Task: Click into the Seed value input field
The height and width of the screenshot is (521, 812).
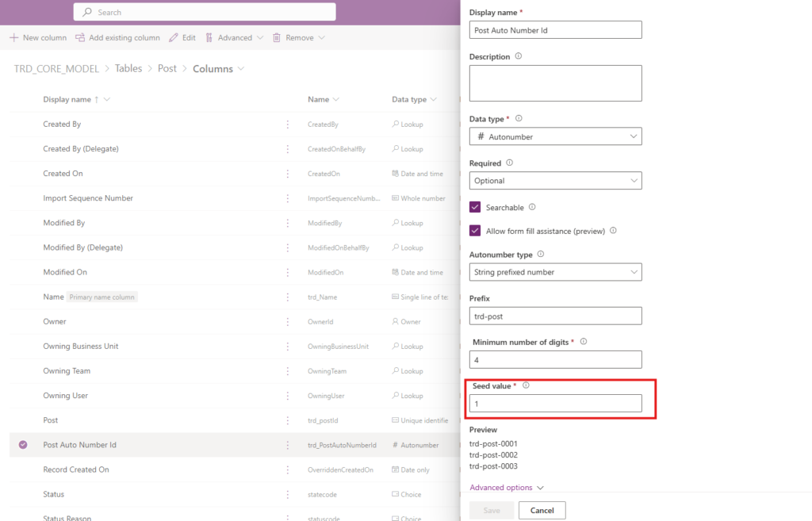Action: [555, 404]
